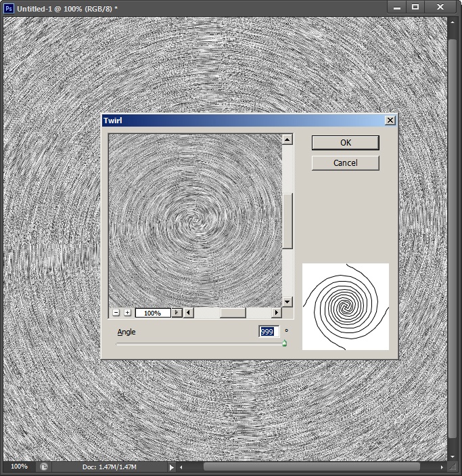Click the Angle value input field
The width and height of the screenshot is (462, 476).
[x=269, y=332]
